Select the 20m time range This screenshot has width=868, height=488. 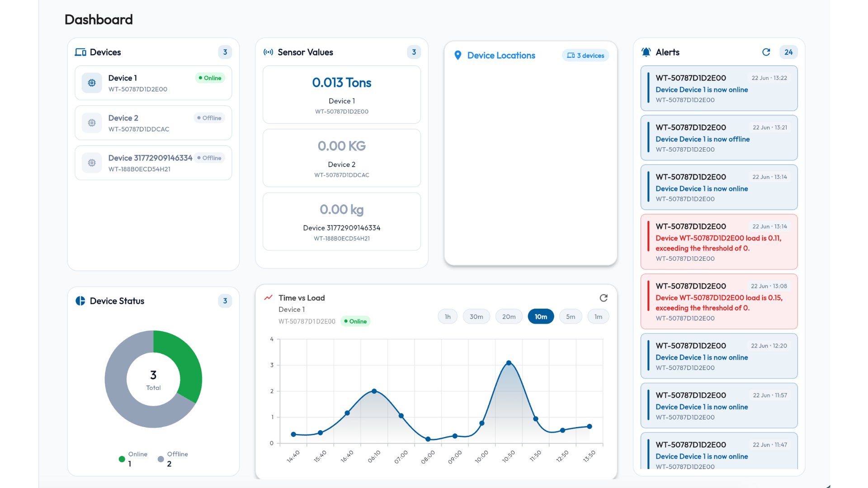coord(509,317)
